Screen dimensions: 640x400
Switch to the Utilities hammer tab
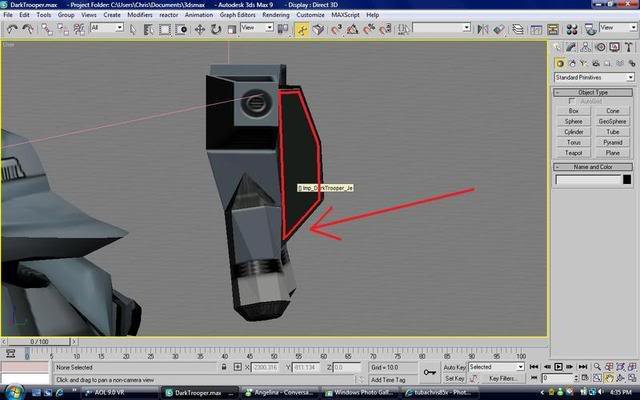[x=629, y=47]
